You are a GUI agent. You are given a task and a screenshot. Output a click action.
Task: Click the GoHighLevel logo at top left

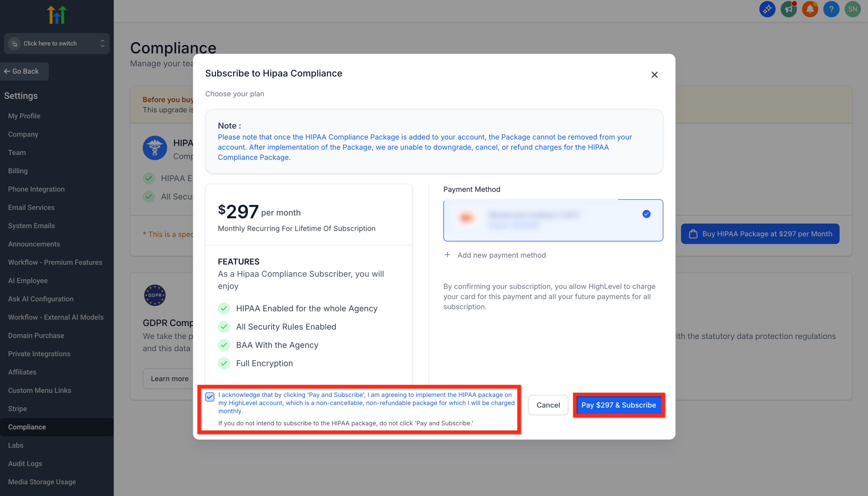point(57,14)
